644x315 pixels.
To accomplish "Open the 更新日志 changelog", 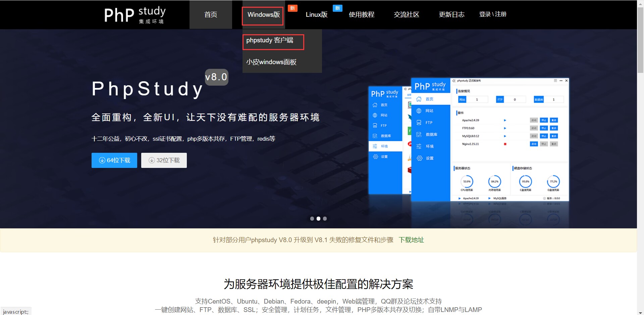I will coord(451,14).
